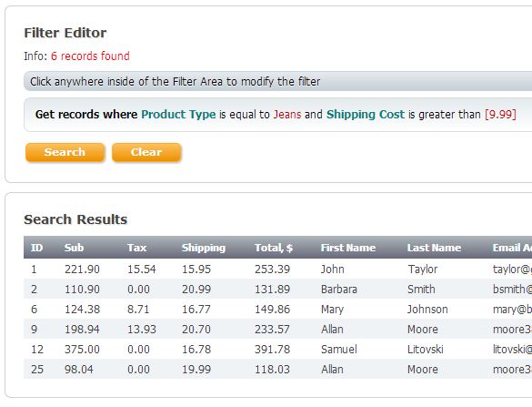This screenshot has width=532, height=407.
Task: Sort by Shipping column header
Action: pos(204,248)
